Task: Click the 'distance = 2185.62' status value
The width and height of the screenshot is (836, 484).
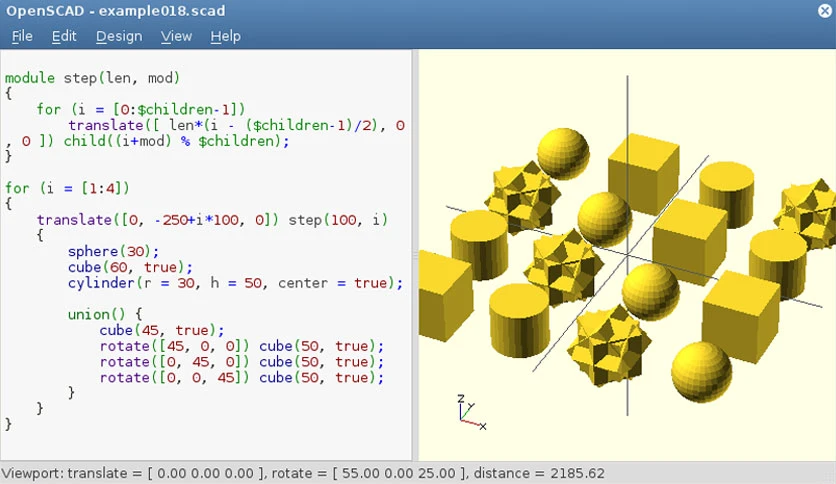Action: (x=539, y=473)
